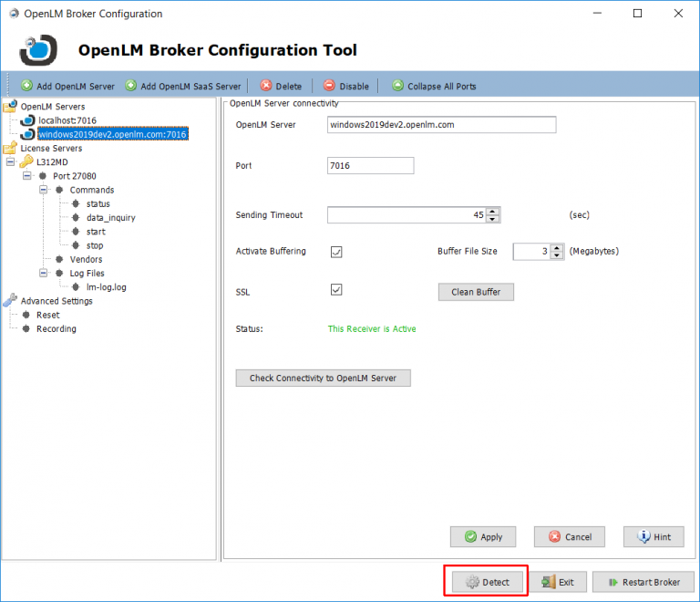Click the Collapse All Ports icon
Screen dimensions: 700x602
coord(397,86)
